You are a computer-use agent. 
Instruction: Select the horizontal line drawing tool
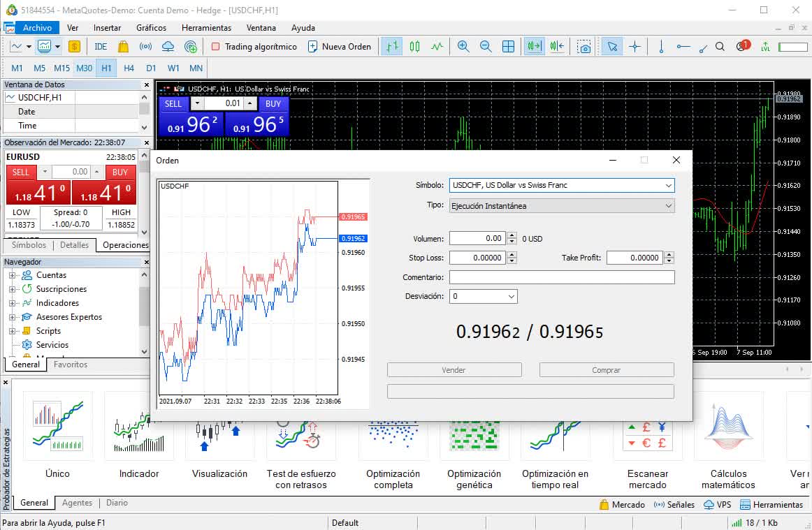pyautogui.click(x=683, y=47)
